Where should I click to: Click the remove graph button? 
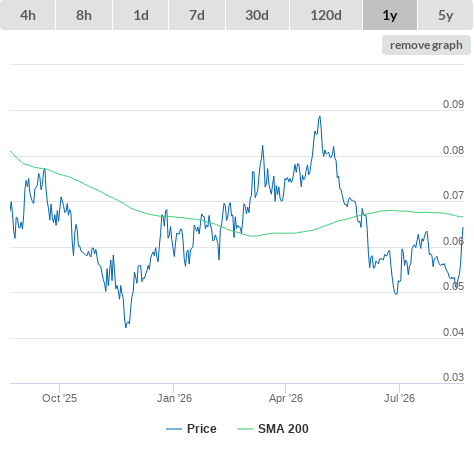click(x=426, y=45)
